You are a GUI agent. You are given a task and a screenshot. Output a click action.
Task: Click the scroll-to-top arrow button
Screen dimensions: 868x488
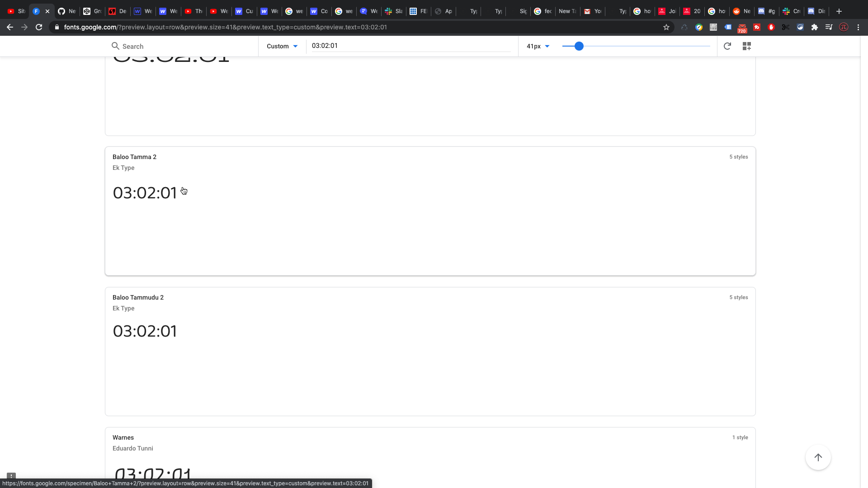(818, 457)
